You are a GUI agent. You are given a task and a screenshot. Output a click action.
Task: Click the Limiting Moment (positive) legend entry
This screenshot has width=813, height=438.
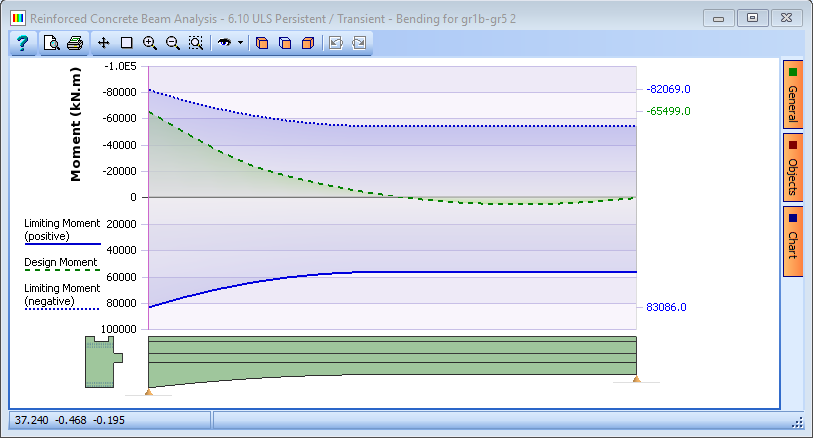pos(62,231)
